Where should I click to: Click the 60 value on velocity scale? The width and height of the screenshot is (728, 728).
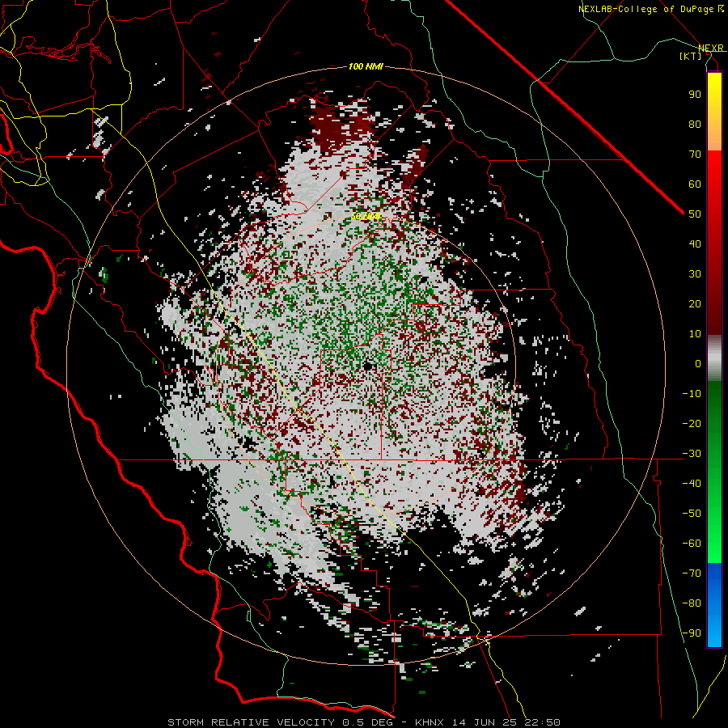(695, 184)
